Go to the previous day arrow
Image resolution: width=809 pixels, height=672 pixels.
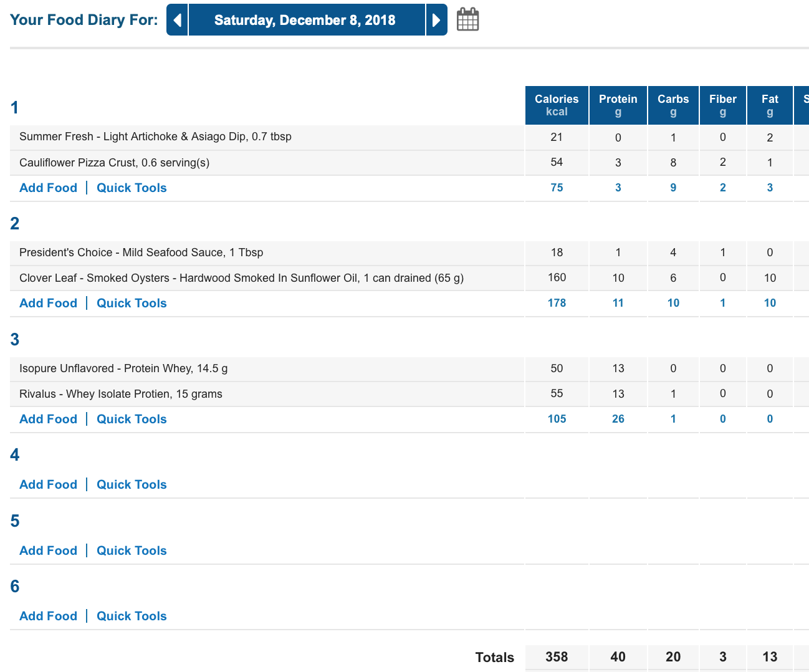point(177,20)
